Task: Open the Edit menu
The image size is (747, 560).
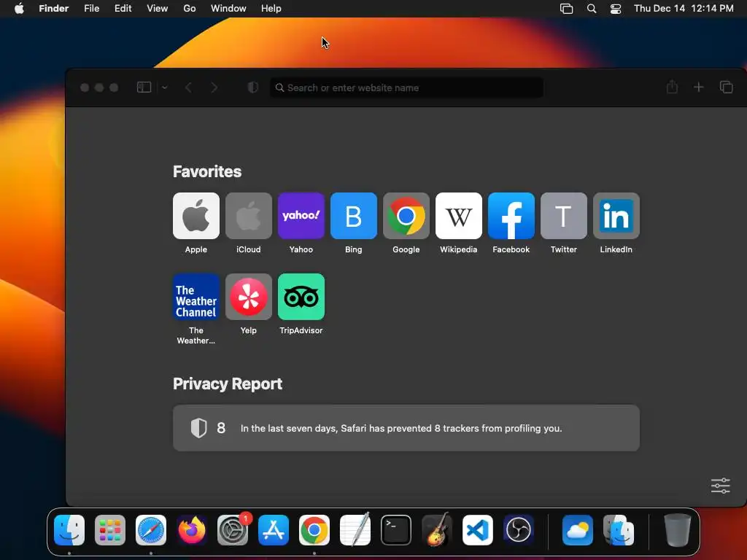Action: pos(123,9)
